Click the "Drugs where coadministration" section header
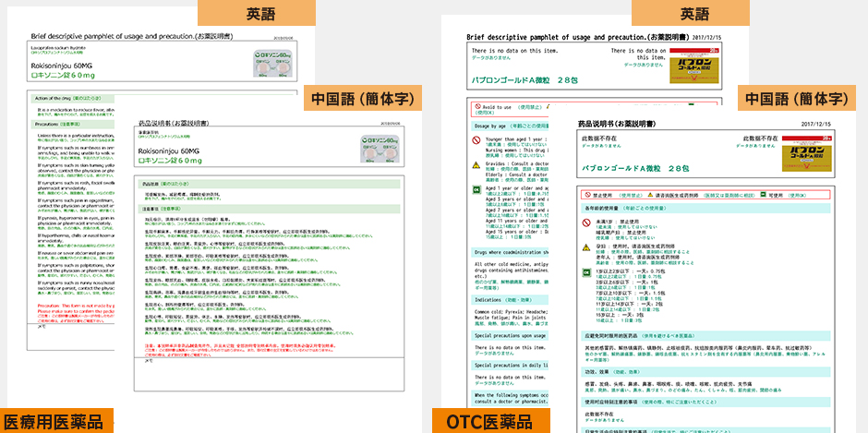Viewport: 868px width, 433px height. [x=510, y=252]
